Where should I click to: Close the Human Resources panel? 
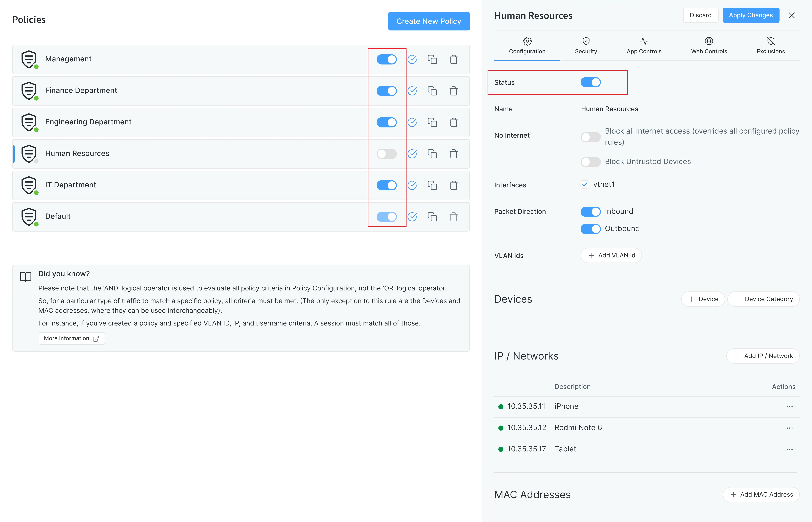[x=792, y=15]
